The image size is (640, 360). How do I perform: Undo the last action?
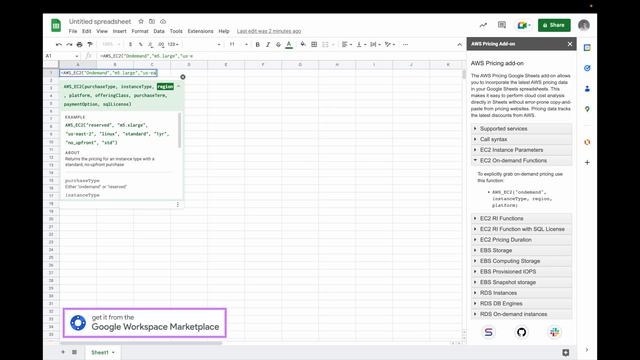tap(59, 44)
